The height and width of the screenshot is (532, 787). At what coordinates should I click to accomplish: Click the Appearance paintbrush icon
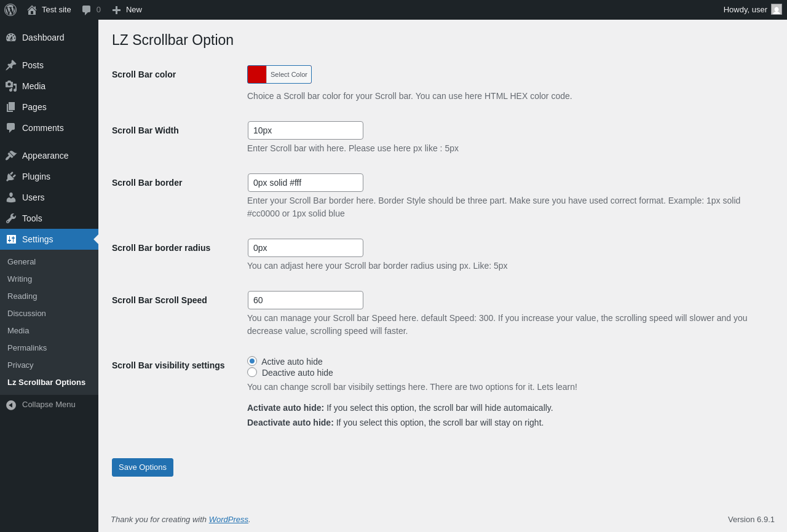click(x=11, y=156)
